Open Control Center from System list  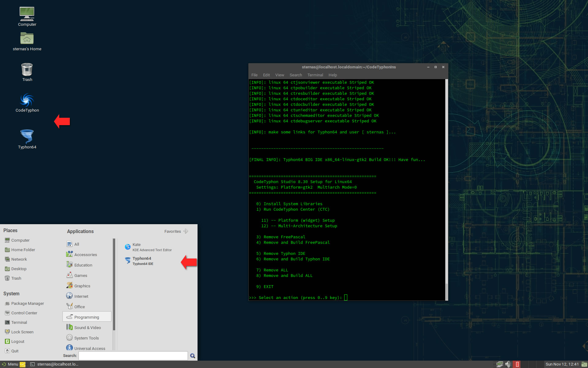pos(21,313)
